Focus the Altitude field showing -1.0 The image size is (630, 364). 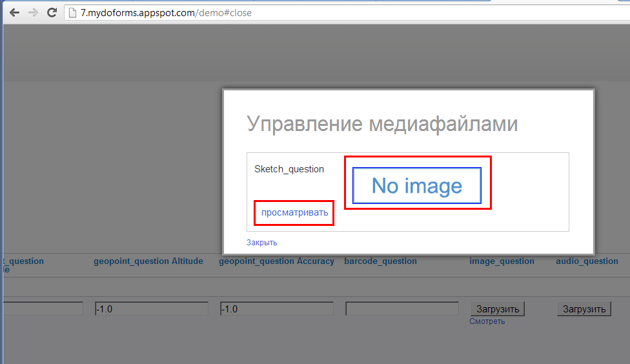click(151, 309)
